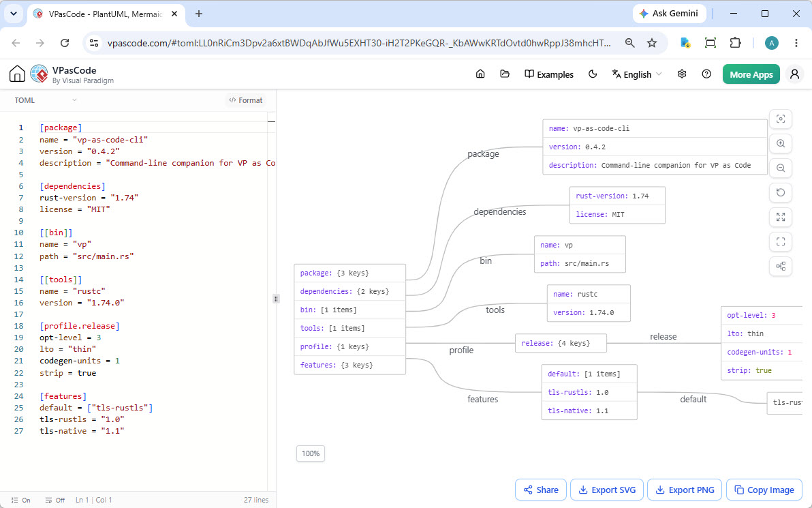This screenshot has height=508, width=812.
Task: Select the tools: [1 items] node row
Action: pyautogui.click(x=349, y=328)
